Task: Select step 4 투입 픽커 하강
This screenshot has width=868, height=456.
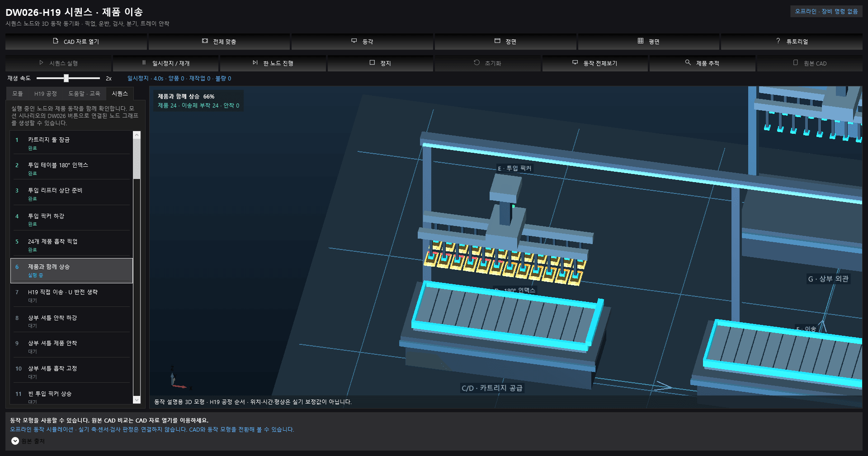Action: (x=71, y=220)
